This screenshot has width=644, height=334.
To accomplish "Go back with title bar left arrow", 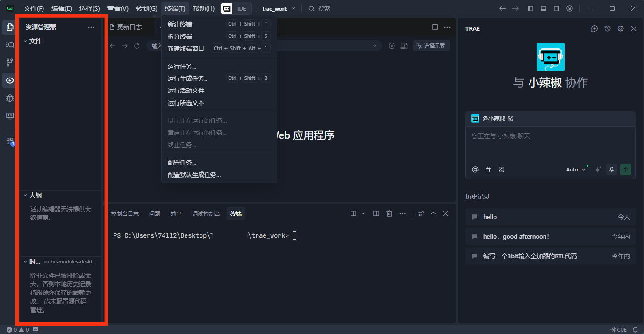I will coord(502,8).
